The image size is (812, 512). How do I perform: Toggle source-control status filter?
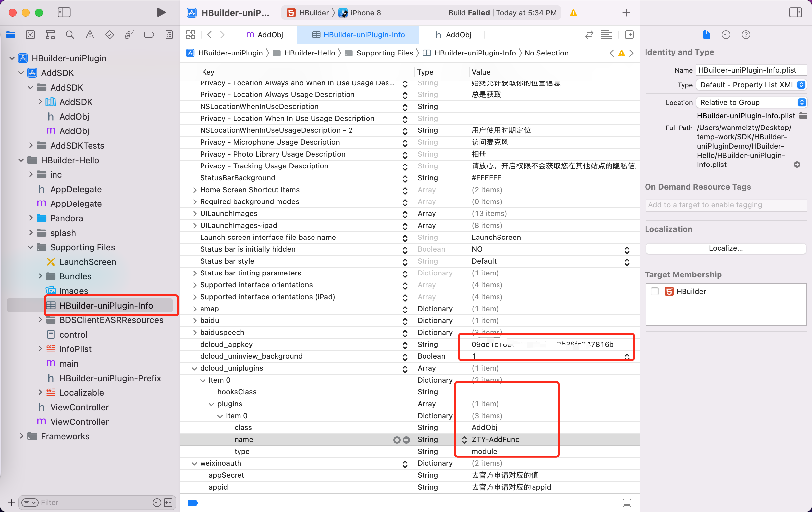tap(168, 503)
